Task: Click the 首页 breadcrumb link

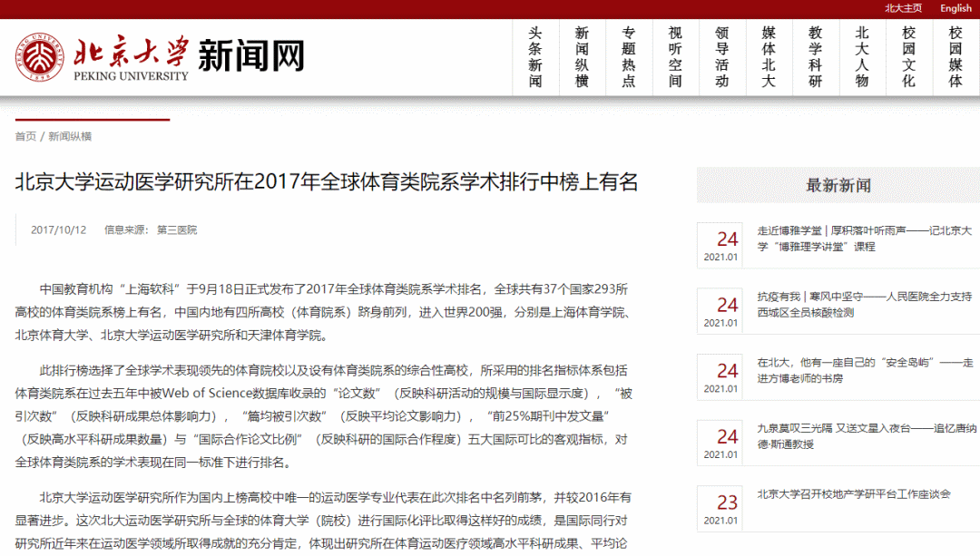Action: [x=25, y=136]
